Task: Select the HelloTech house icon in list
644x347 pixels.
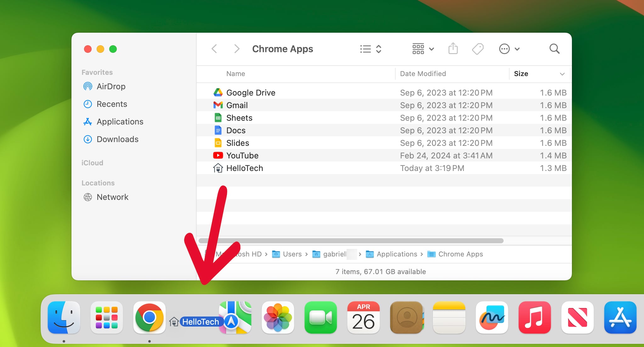Action: tap(218, 168)
